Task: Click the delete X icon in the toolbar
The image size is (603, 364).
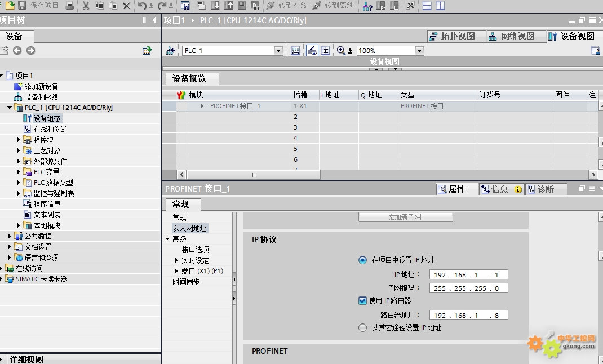Action: pyautogui.click(x=127, y=6)
